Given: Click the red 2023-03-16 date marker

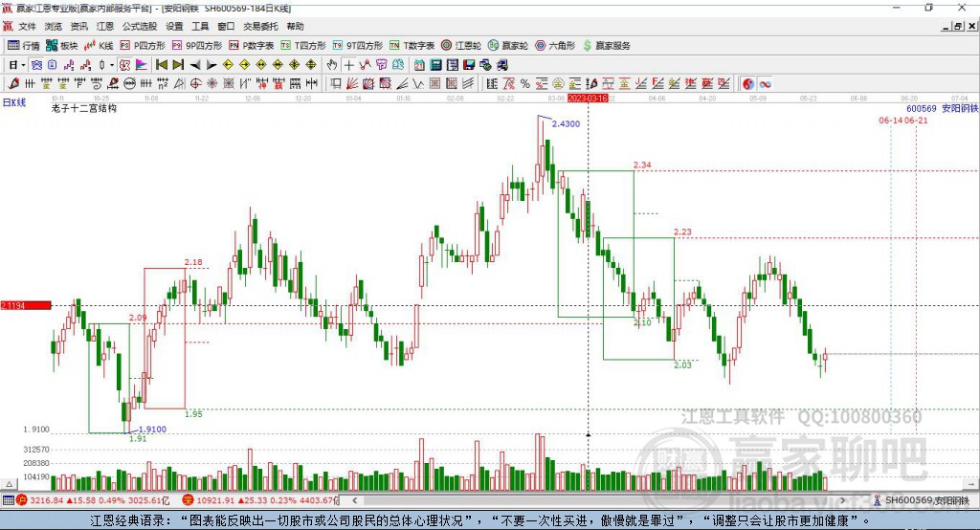Looking at the screenshot, I should (588, 99).
